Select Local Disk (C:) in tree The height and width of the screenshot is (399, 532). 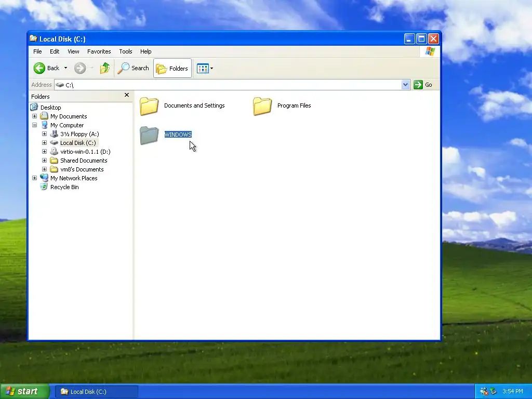pos(78,143)
